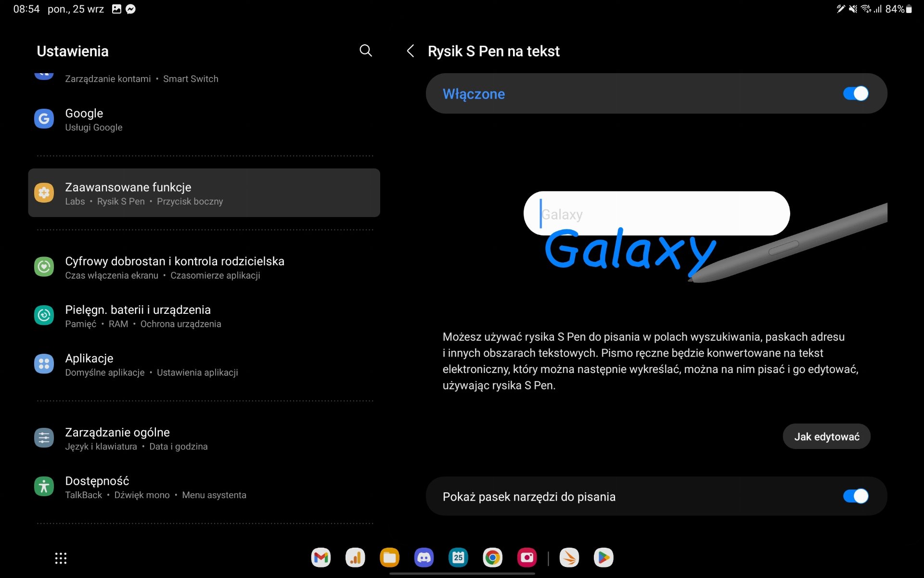Open the settings search magnifier icon
This screenshot has height=578, width=924.
pos(366,51)
